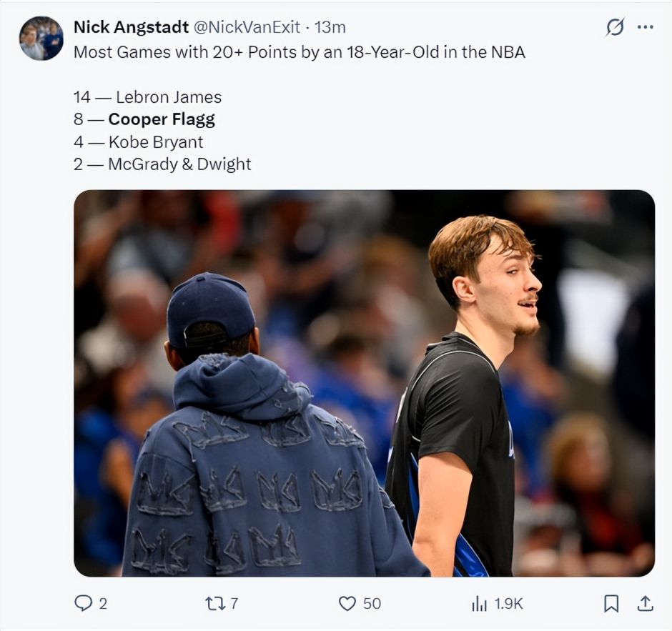Click the @NickVanExit handle
The width and height of the screenshot is (672, 631).
[247, 27]
